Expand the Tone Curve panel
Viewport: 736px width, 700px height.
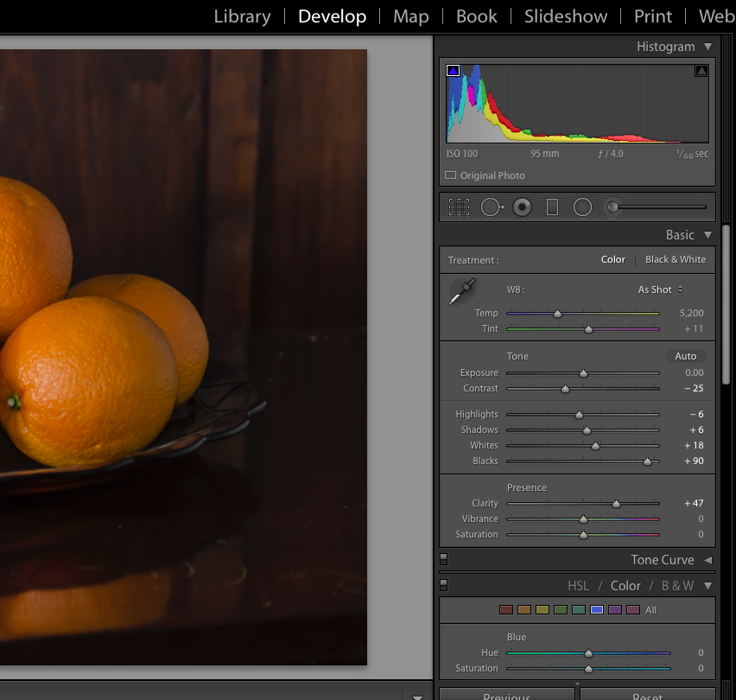click(708, 560)
